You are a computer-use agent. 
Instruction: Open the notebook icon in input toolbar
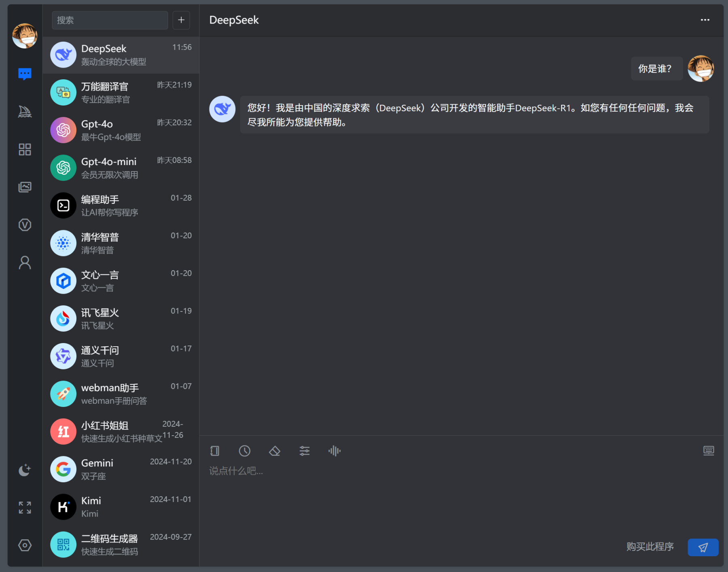215,451
